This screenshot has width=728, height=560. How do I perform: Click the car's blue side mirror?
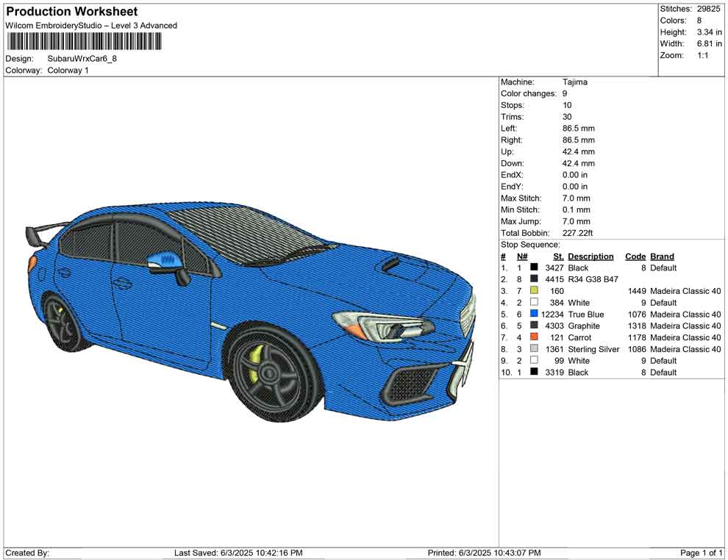162,259
